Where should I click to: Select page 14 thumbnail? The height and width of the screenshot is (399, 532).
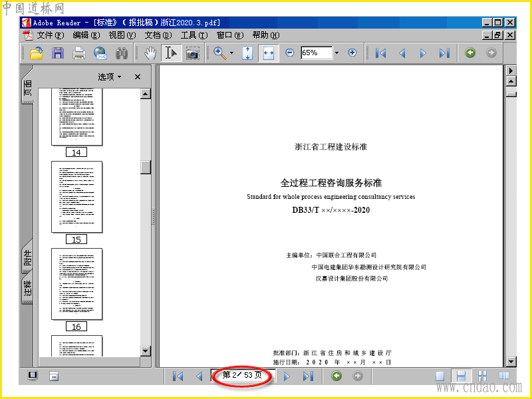[x=76, y=117]
